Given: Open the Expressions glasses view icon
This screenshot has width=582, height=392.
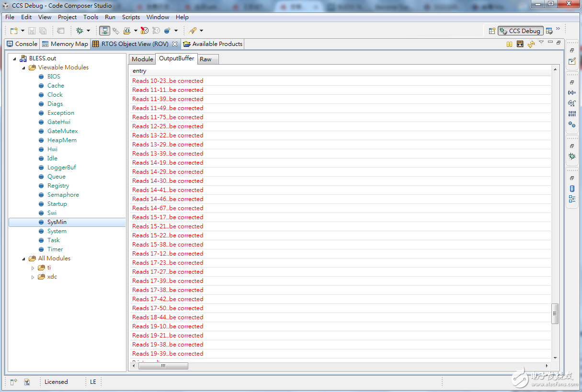Looking at the screenshot, I should point(572,103).
